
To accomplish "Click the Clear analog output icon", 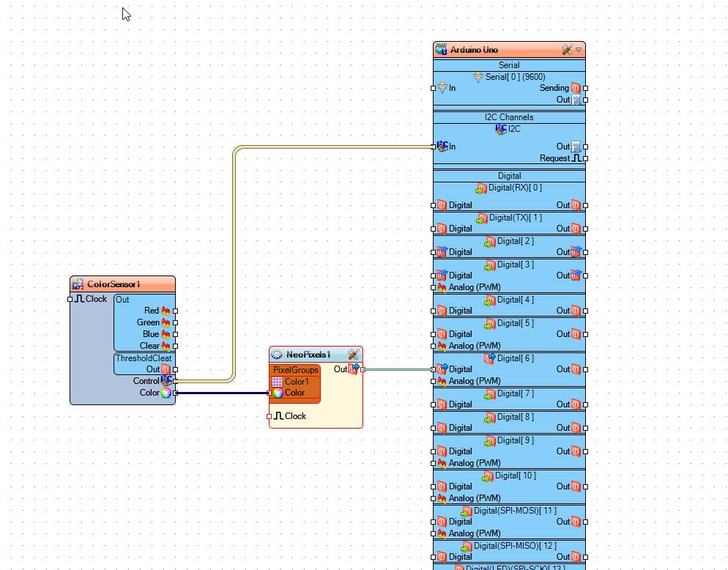I will click(x=166, y=346).
